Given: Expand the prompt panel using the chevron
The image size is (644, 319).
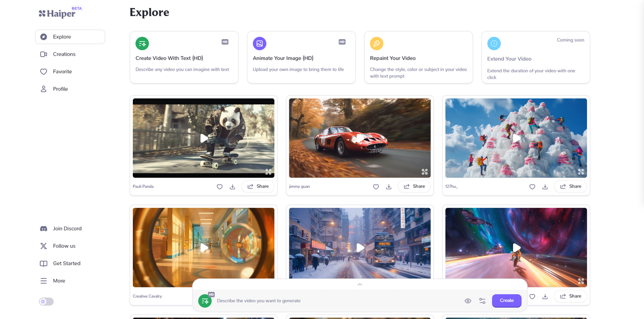Looking at the screenshot, I should click(360, 284).
